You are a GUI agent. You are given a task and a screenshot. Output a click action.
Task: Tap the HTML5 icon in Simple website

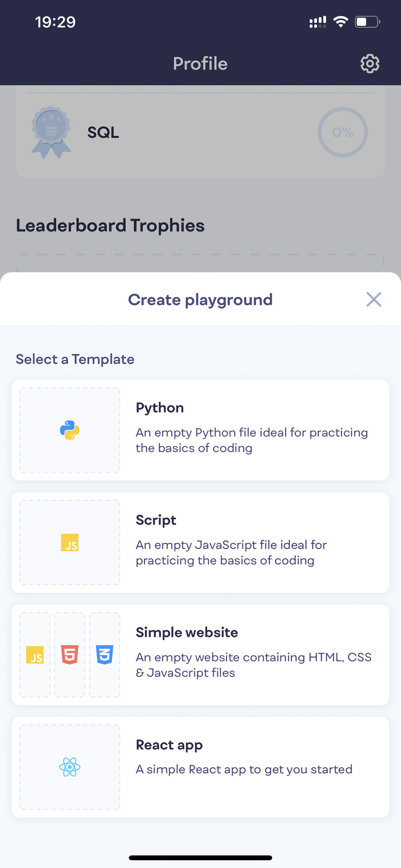click(x=70, y=654)
